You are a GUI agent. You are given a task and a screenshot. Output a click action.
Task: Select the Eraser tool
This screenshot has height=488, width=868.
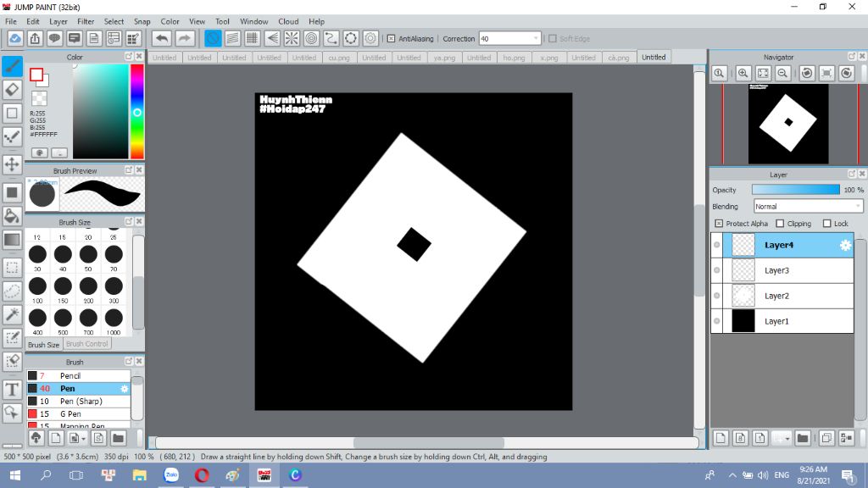[12, 90]
